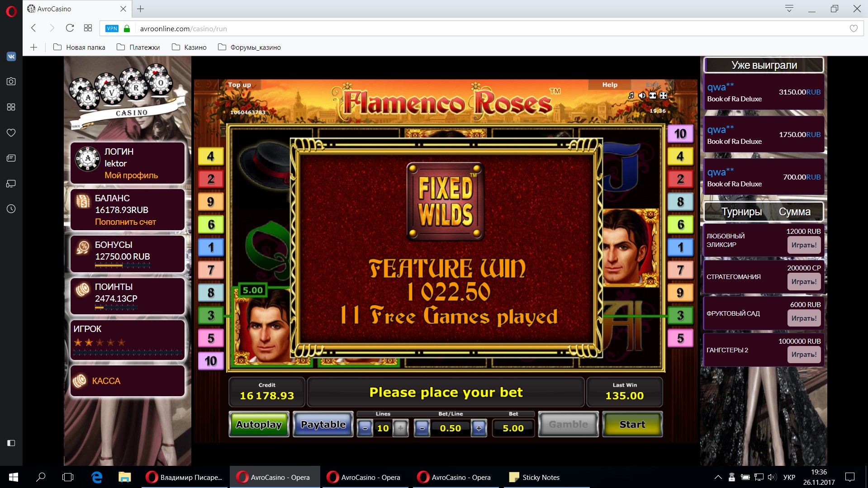Increase the number of Lines

coord(400,428)
